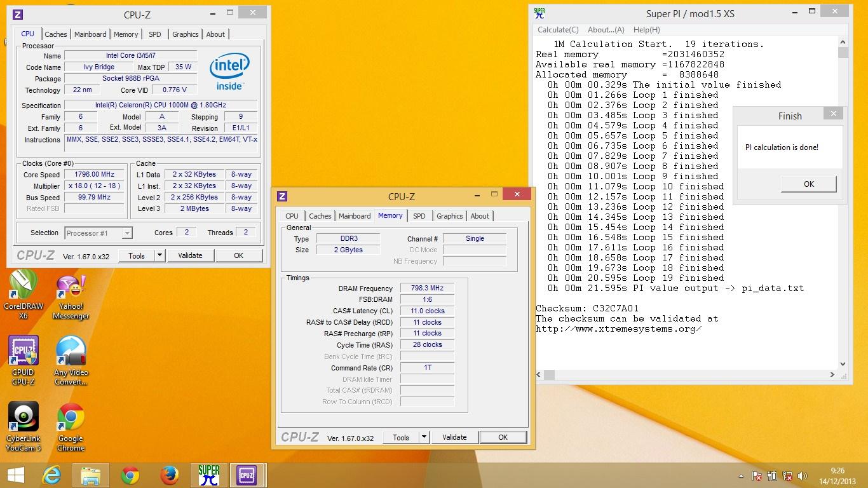The width and height of the screenshot is (868, 488).
Task: Click 'PI calculation is done!' message
Action: [782, 147]
